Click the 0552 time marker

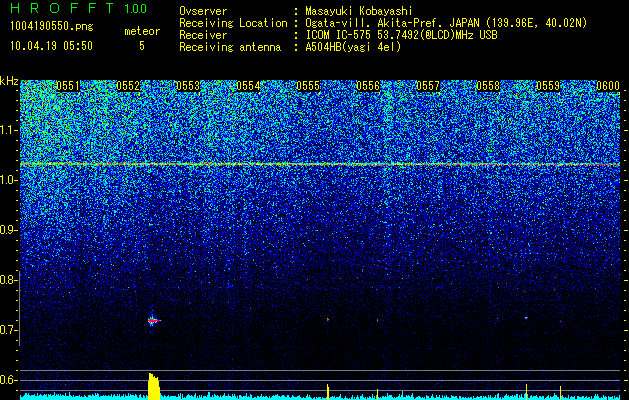point(128,86)
